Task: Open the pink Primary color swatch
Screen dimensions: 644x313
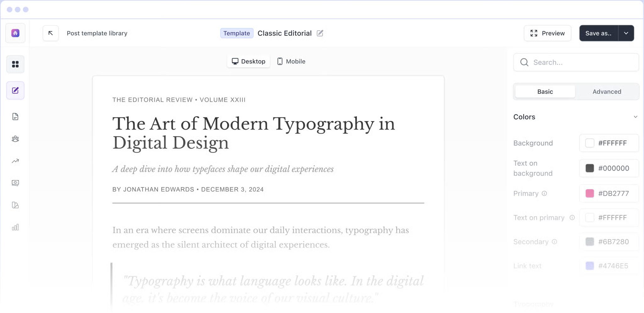Action: 590,193
